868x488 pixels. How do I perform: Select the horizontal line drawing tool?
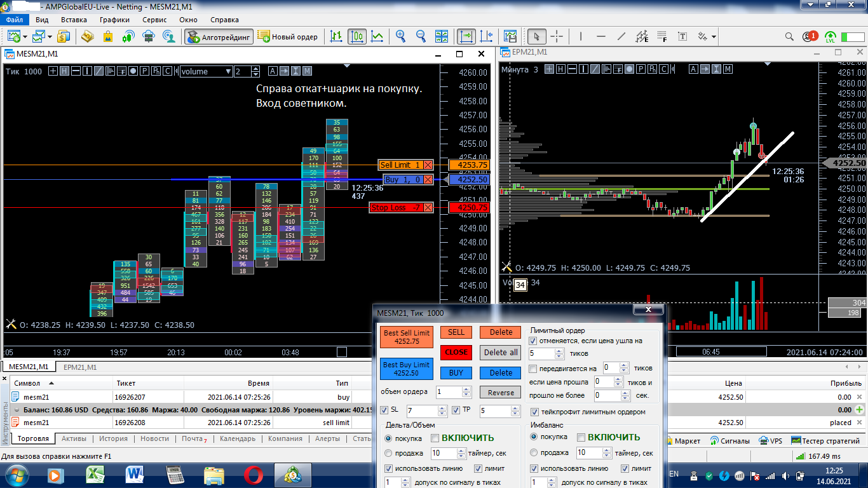coord(601,37)
